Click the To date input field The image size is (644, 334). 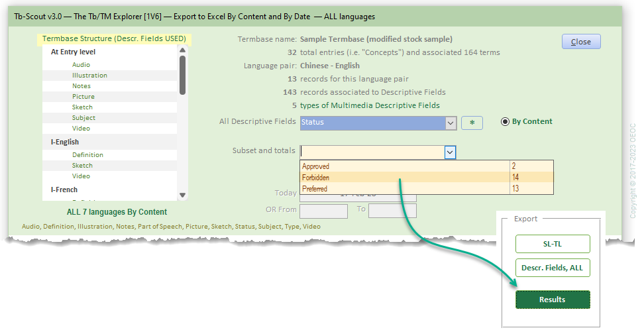(392, 211)
